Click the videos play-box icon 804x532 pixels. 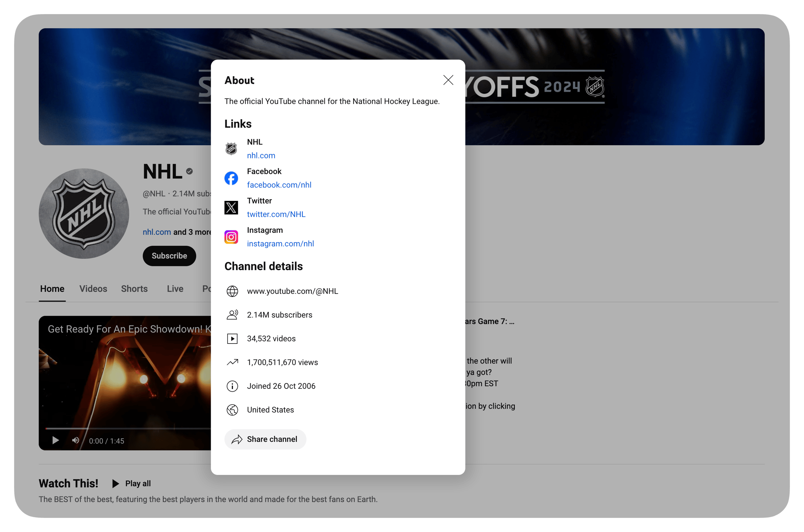[232, 338]
